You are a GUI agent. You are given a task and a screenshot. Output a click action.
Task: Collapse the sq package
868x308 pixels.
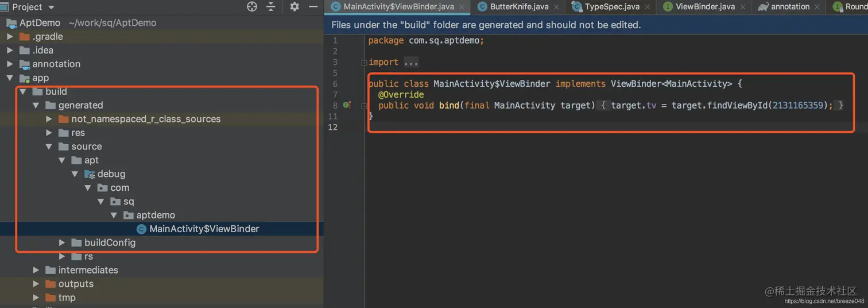101,202
